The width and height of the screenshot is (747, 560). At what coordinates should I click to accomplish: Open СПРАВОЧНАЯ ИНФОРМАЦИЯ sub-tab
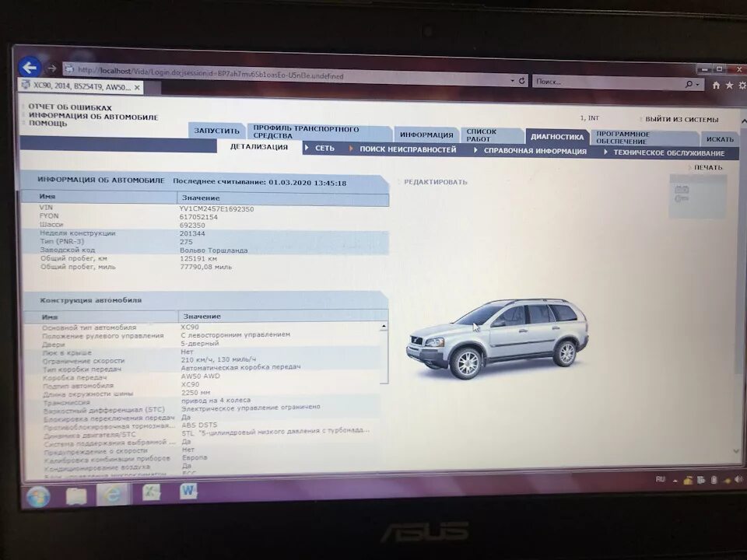coord(535,151)
